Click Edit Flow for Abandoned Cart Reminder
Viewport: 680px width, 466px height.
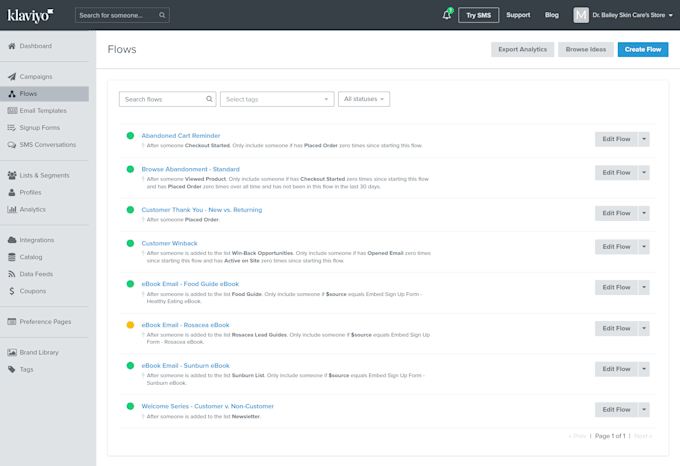[616, 139]
